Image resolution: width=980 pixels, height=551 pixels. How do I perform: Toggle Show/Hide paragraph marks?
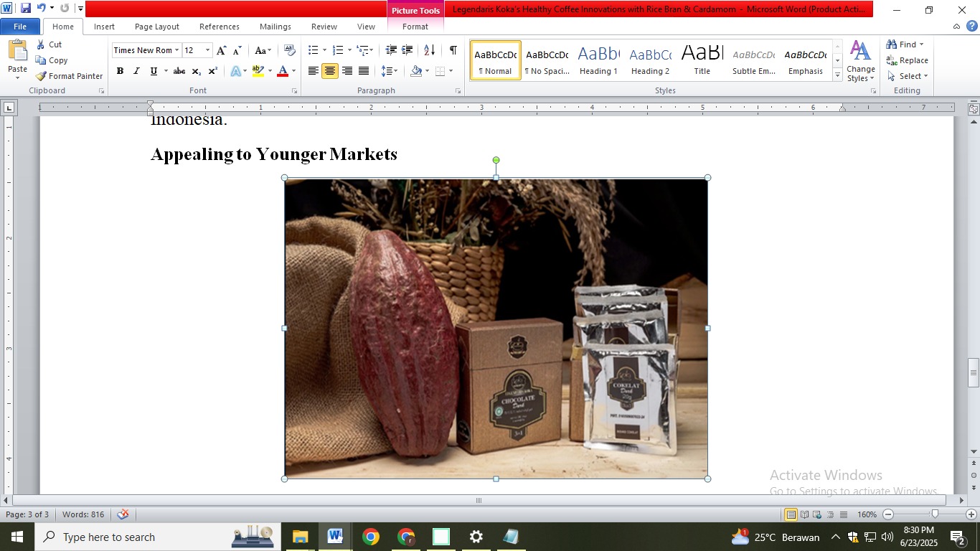pos(453,50)
